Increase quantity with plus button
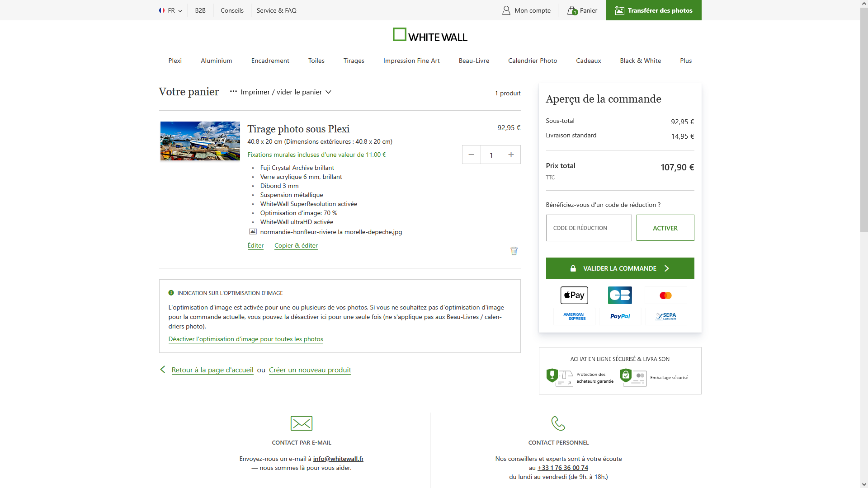 (x=511, y=155)
